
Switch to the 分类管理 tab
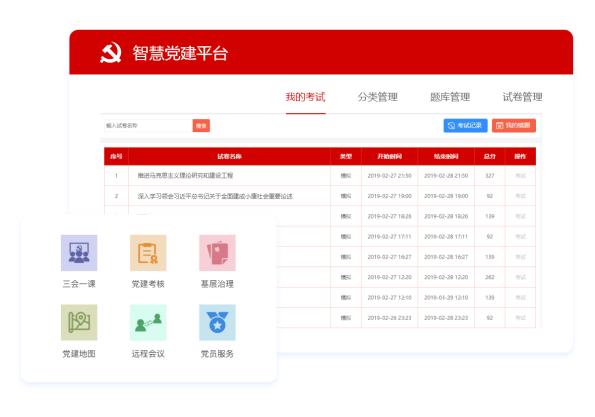[x=378, y=97]
